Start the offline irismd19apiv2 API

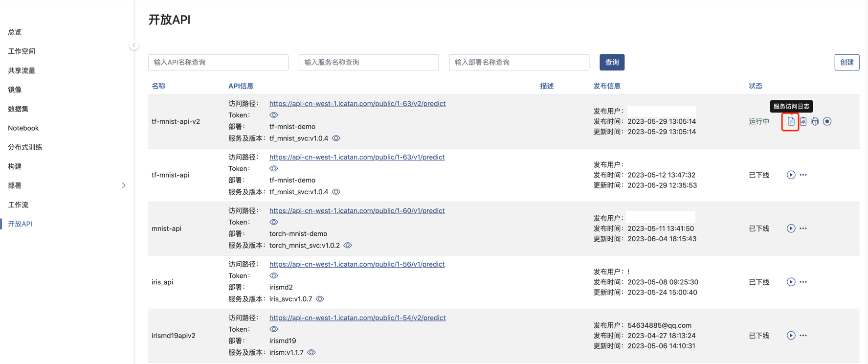pos(791,336)
